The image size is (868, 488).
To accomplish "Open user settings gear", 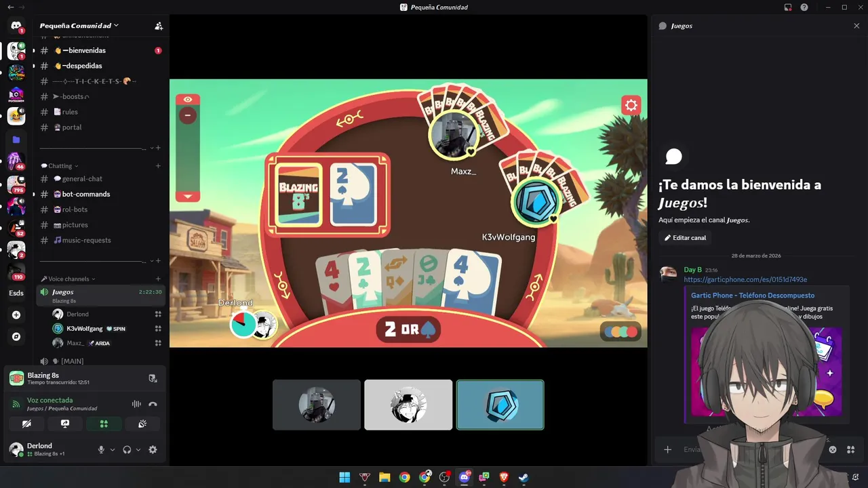I will point(153,449).
